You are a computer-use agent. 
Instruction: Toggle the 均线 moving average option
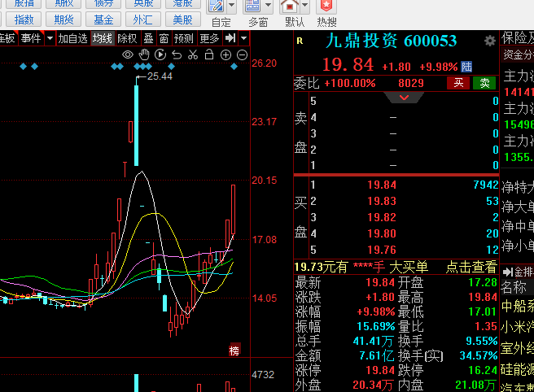[103, 38]
